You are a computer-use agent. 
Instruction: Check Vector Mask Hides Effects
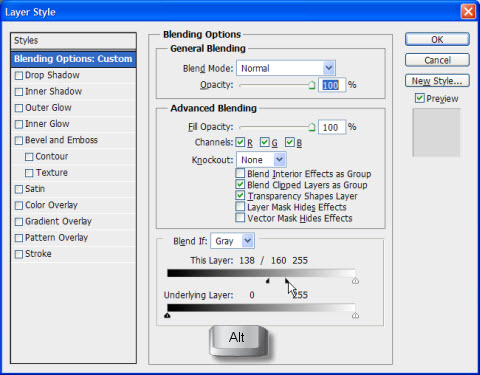tap(240, 218)
